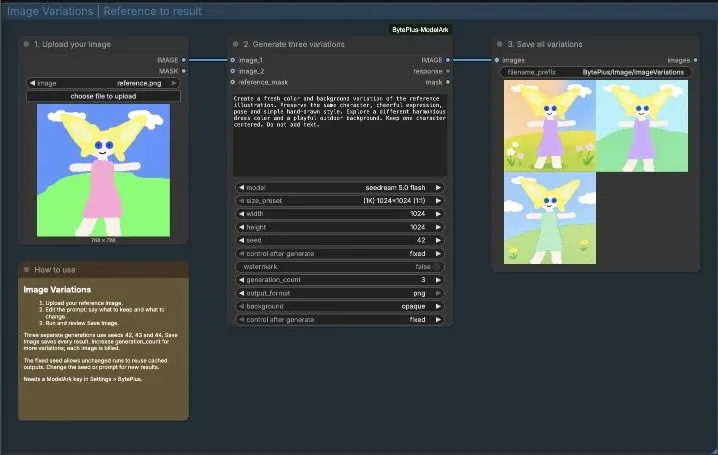Step output_format back with its left arrow
The image size is (718, 455).
(241, 293)
